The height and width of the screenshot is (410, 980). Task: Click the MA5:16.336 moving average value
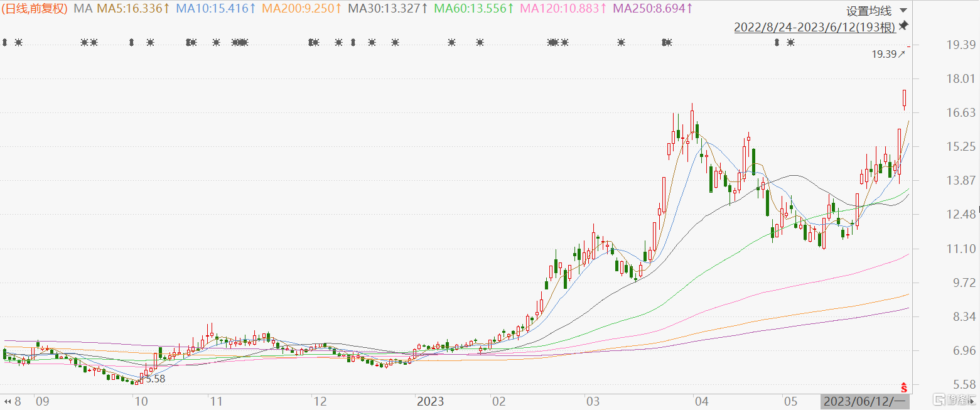pyautogui.click(x=132, y=9)
